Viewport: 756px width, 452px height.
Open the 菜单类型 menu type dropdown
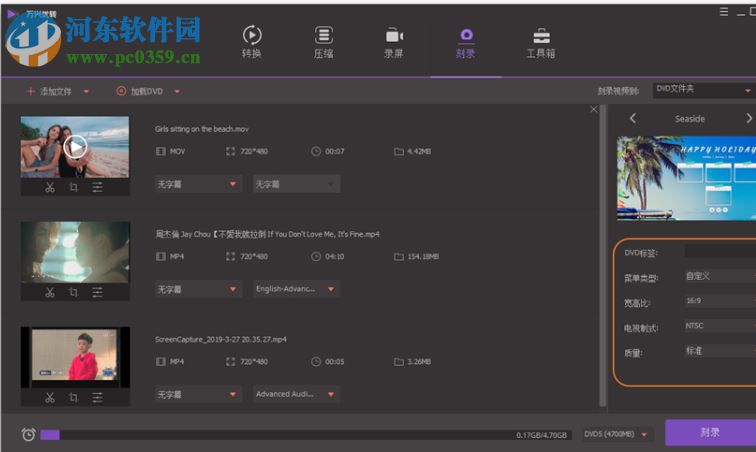[720, 276]
